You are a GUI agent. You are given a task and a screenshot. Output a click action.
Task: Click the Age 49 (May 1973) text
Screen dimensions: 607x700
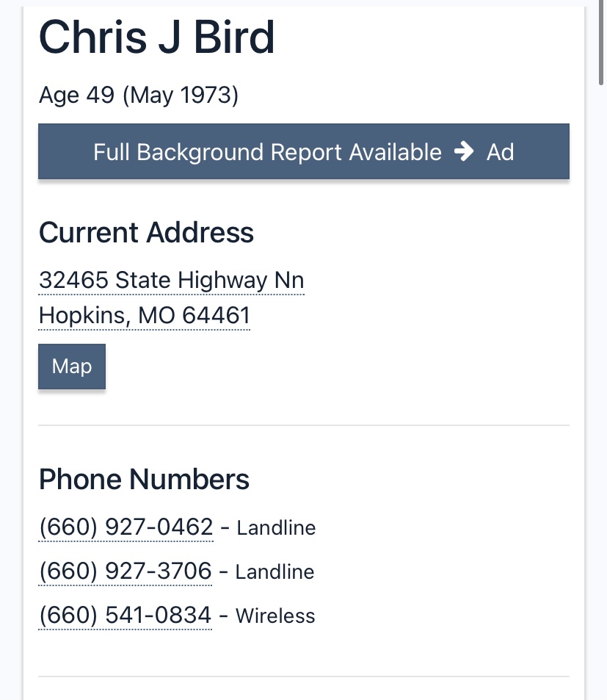139,95
